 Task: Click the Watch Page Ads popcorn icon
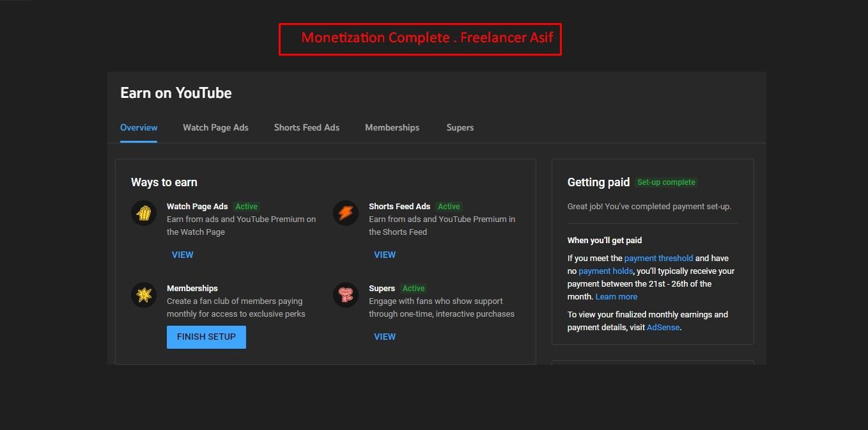(144, 213)
